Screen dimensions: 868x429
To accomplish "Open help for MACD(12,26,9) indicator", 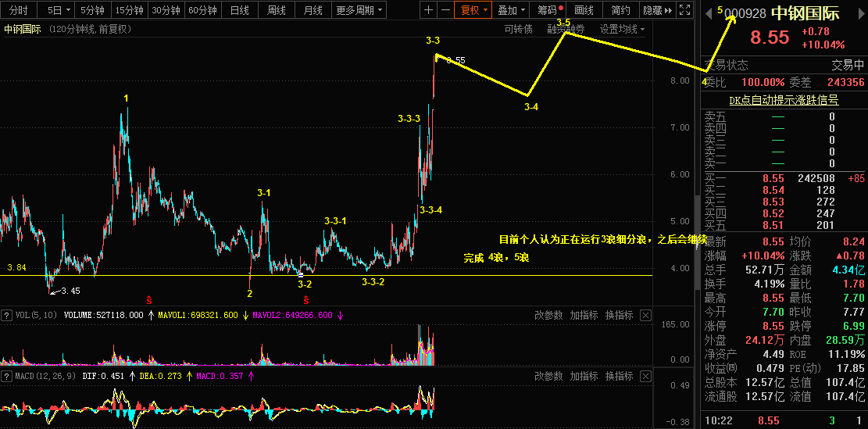I will click(x=7, y=377).
